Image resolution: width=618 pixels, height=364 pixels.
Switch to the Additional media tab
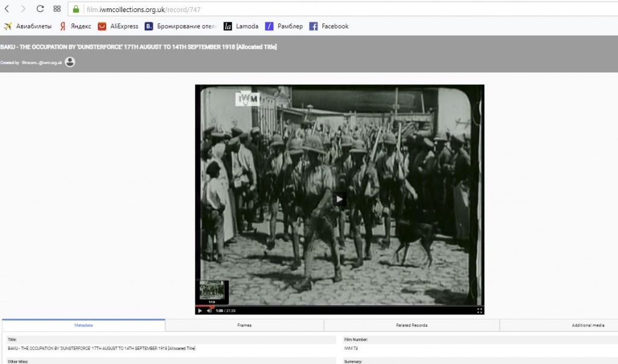tap(588, 325)
